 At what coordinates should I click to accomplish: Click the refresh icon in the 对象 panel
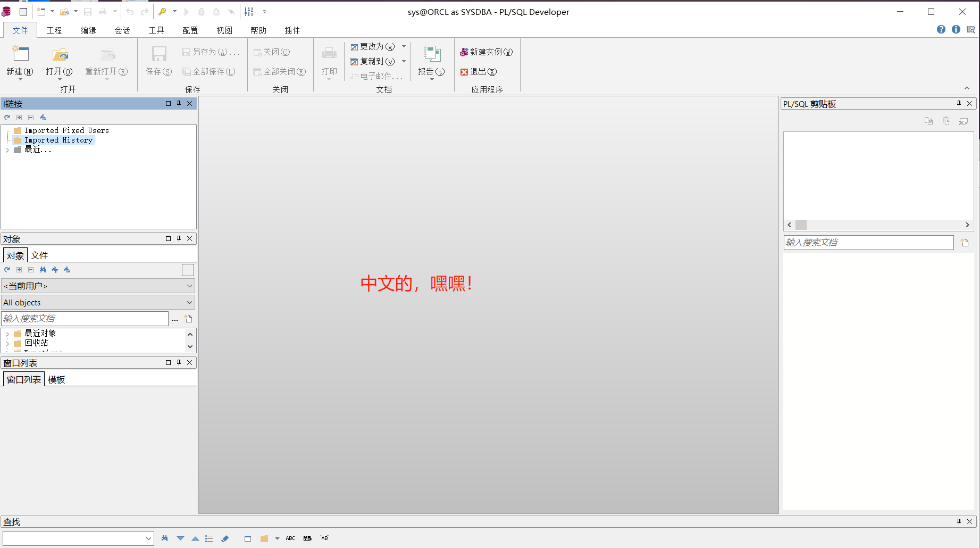(6, 270)
